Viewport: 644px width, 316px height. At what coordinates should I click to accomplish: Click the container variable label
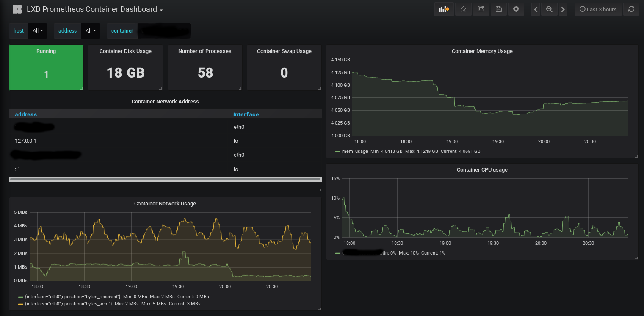122,31
